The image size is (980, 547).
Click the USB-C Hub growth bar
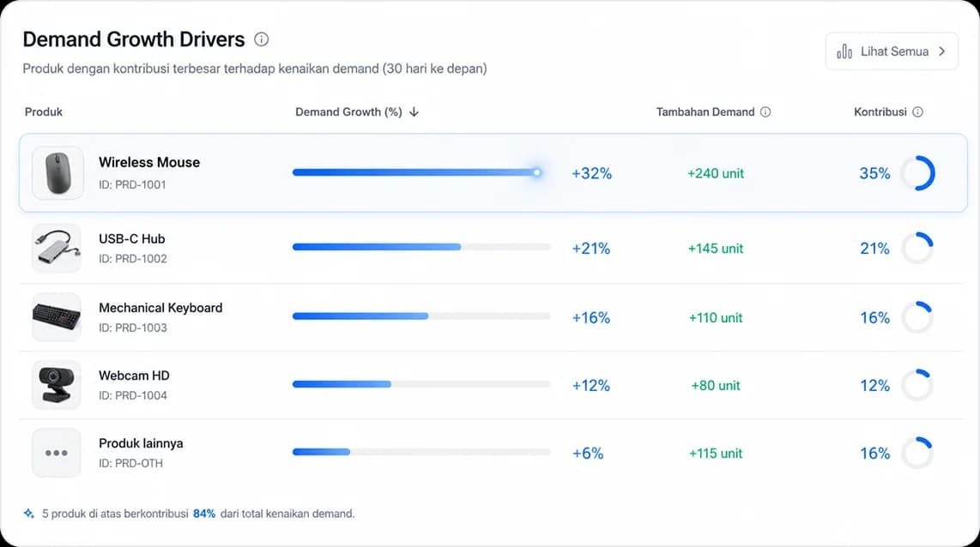pos(421,247)
